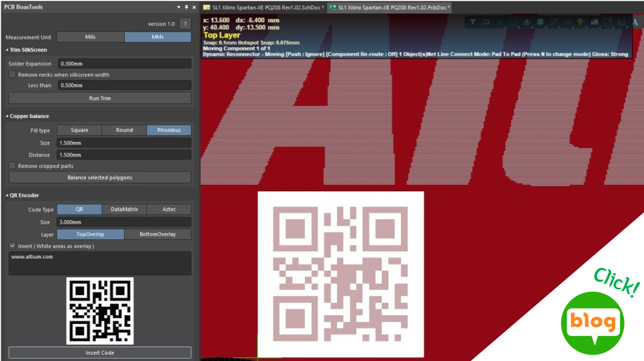The width and height of the screenshot is (644, 361).
Task: Choose Round fill type
Action: 124,130
